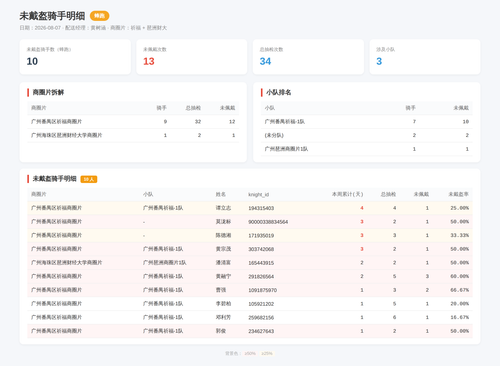Click 广州海珠区琶洲财经大学商圈片 row in 商圈片拆解 table
Screen dimensions: 500x366
(133, 135)
